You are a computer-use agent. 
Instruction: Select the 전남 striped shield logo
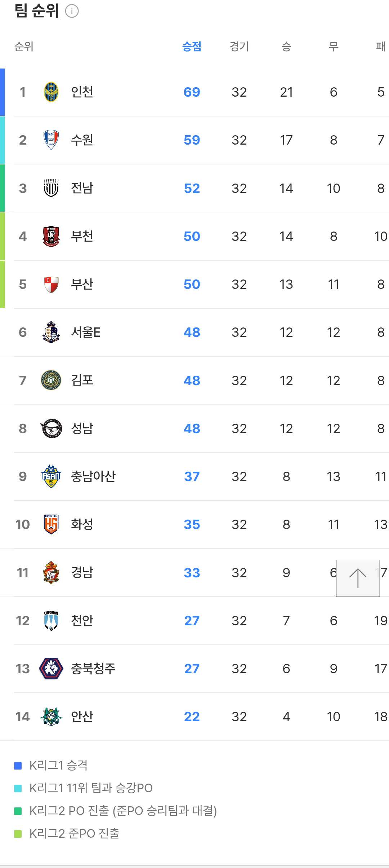point(51,188)
